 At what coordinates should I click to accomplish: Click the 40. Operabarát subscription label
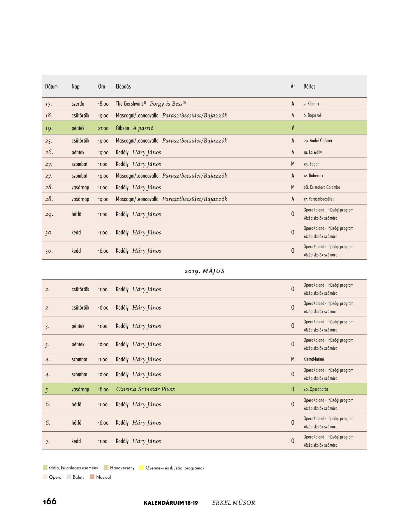[316, 389]
